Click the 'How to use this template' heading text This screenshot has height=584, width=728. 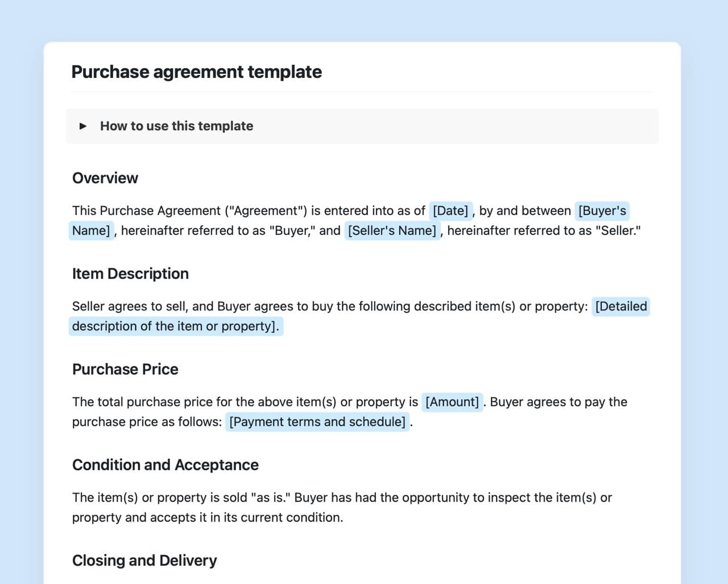point(176,126)
